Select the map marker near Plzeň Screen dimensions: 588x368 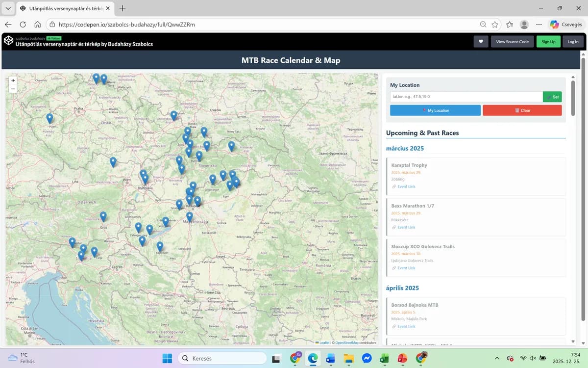coord(49,118)
